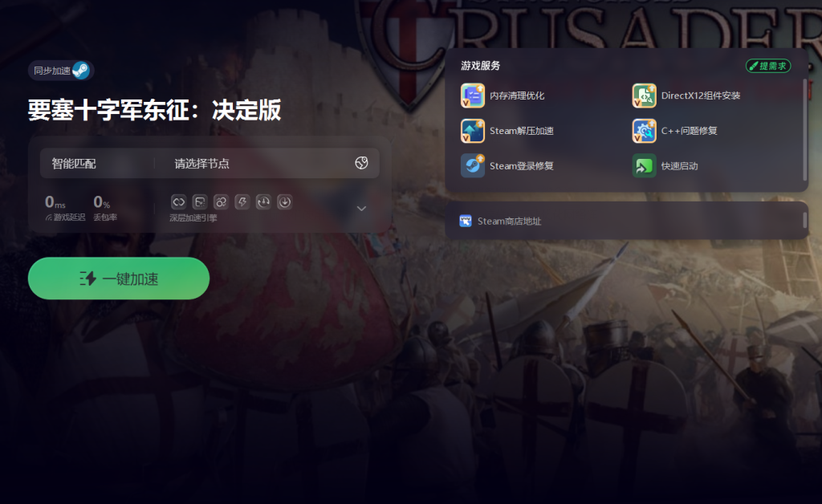Open DirectX12组件安装 service
Image resolution: width=822 pixels, height=504 pixels.
(x=686, y=96)
